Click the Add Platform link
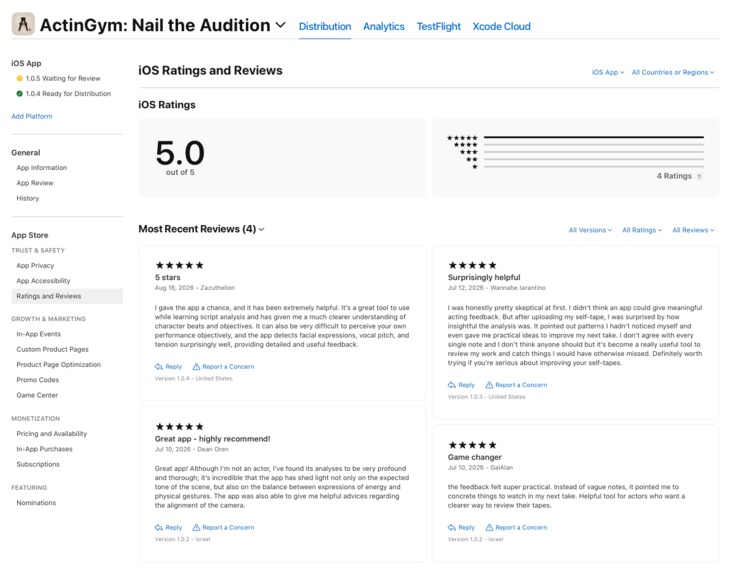The height and width of the screenshot is (573, 734). point(32,116)
